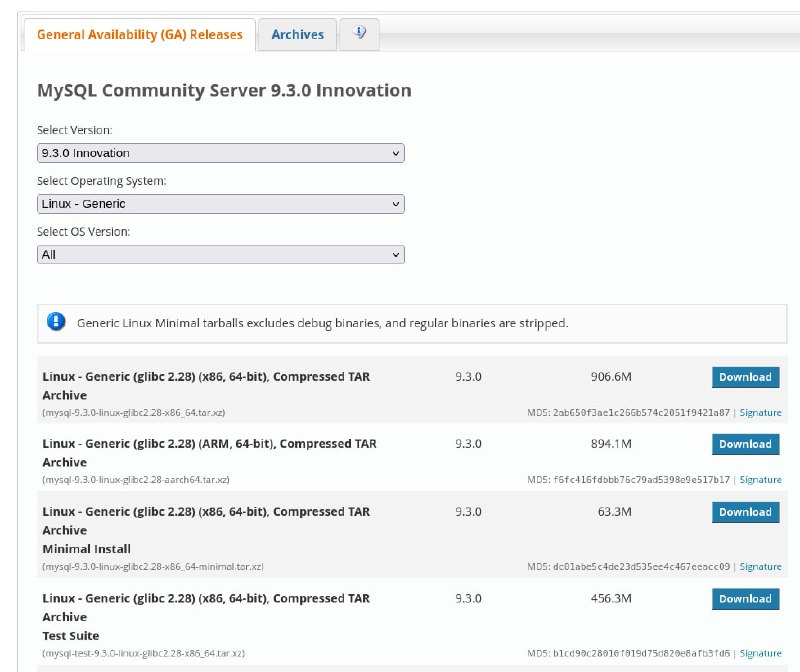Screen dimensions: 800x672
Task: Download the 906.6M x86 64-bit TAR archive
Action: (x=745, y=377)
